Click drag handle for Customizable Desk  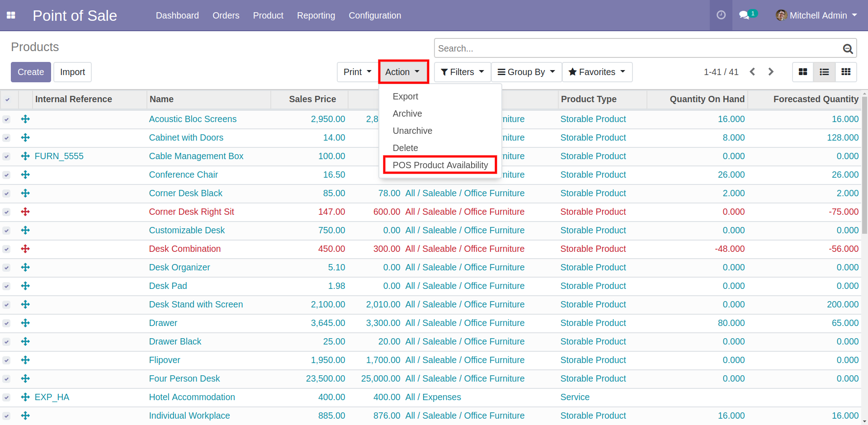coord(25,230)
